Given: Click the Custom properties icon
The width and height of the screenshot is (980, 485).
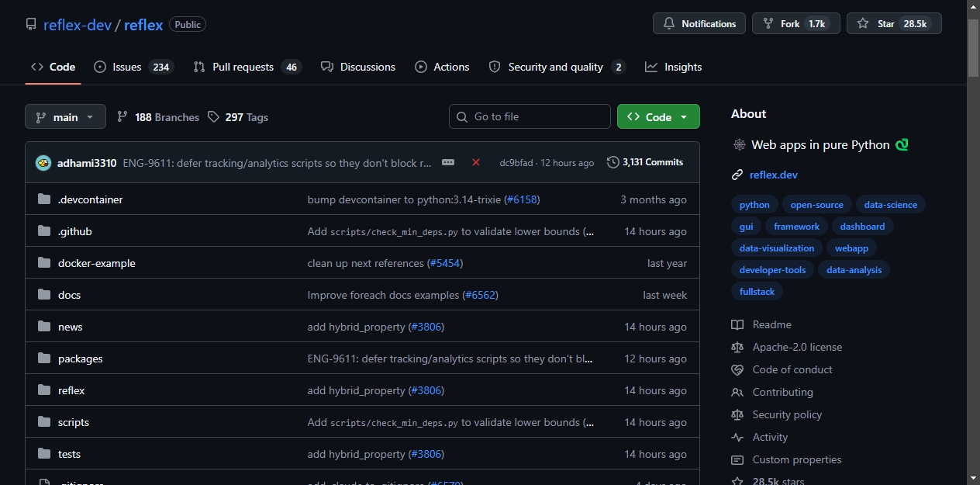Looking at the screenshot, I should click(x=737, y=459).
